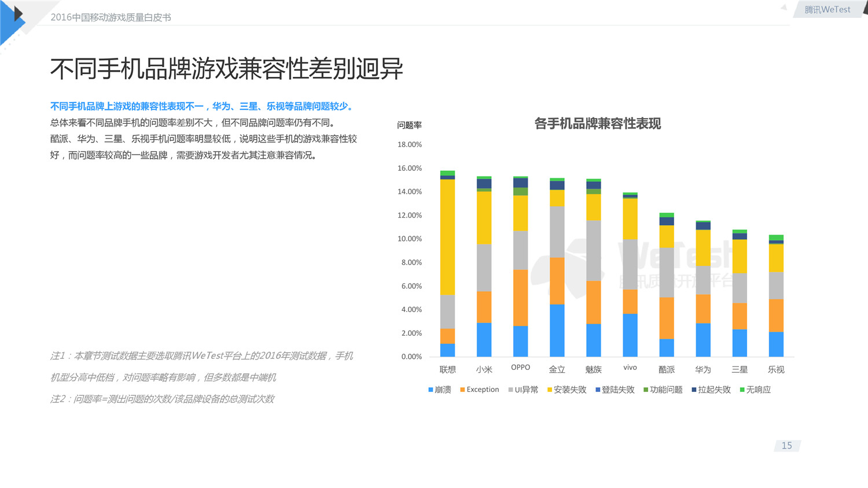868x488 pixels.
Task: Click the 10.00% axis value
Action: pyautogui.click(x=410, y=239)
